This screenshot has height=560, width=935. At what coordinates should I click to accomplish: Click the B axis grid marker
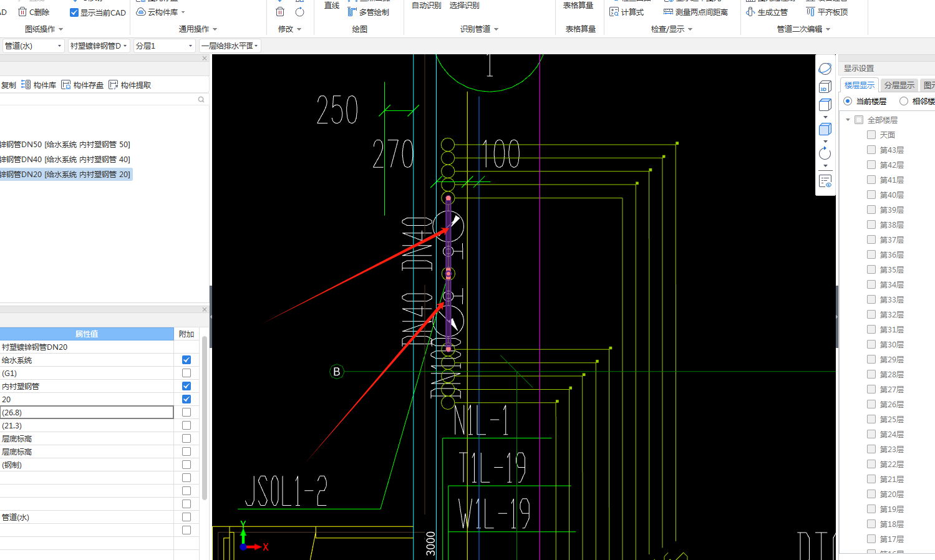click(x=337, y=372)
